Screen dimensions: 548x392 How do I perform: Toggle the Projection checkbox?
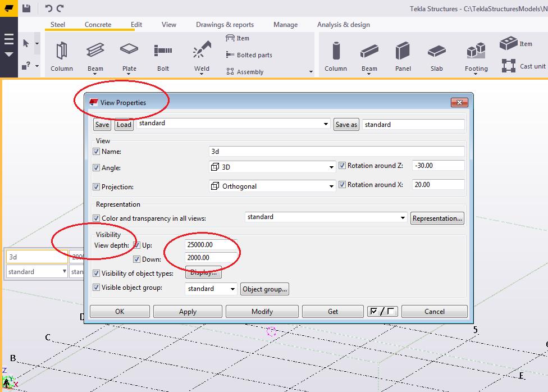click(x=96, y=186)
